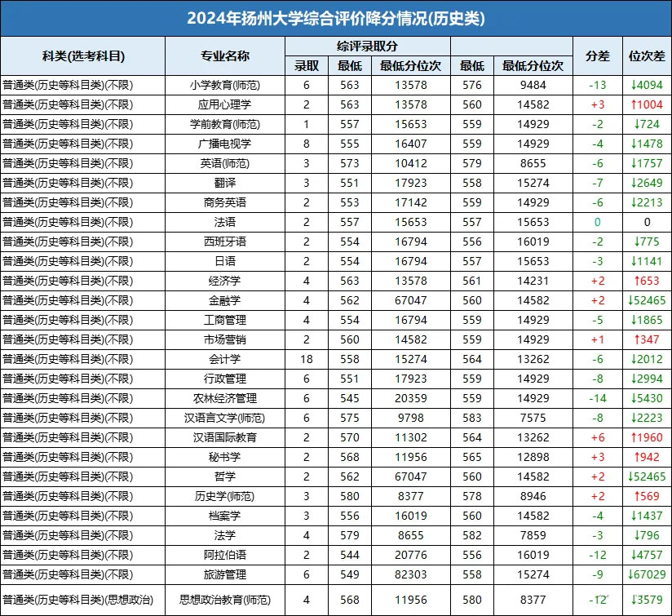The image size is (672, 616).
Task: Select the rank value "9798"
Action: [410, 418]
